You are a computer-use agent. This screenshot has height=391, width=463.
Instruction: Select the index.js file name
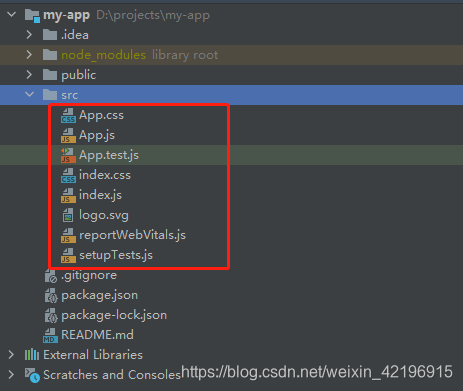point(100,195)
